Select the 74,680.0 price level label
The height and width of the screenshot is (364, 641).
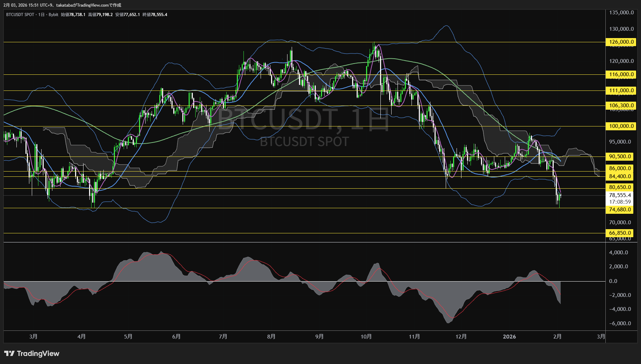click(620, 210)
